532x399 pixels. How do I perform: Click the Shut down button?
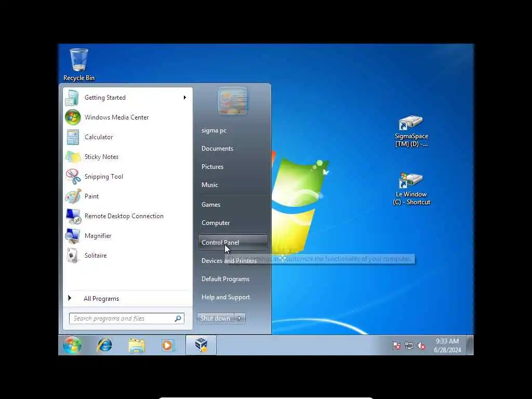click(216, 318)
